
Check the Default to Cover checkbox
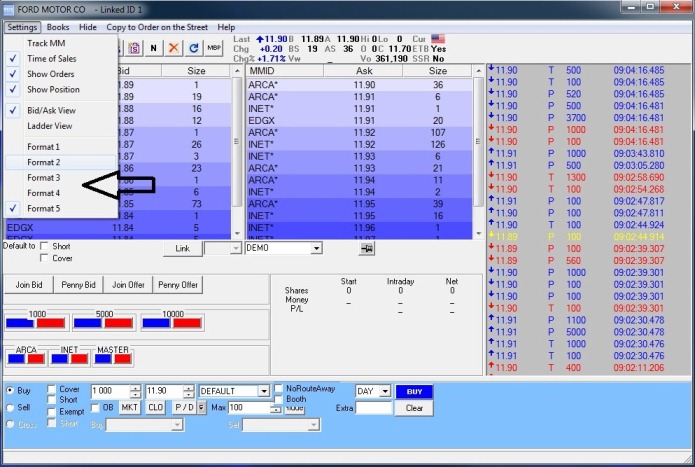[x=44, y=258]
